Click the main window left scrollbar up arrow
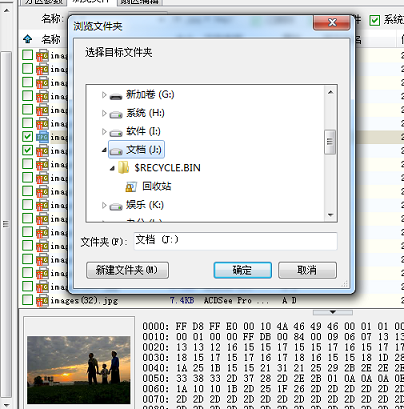404x409 pixels. point(6,11)
